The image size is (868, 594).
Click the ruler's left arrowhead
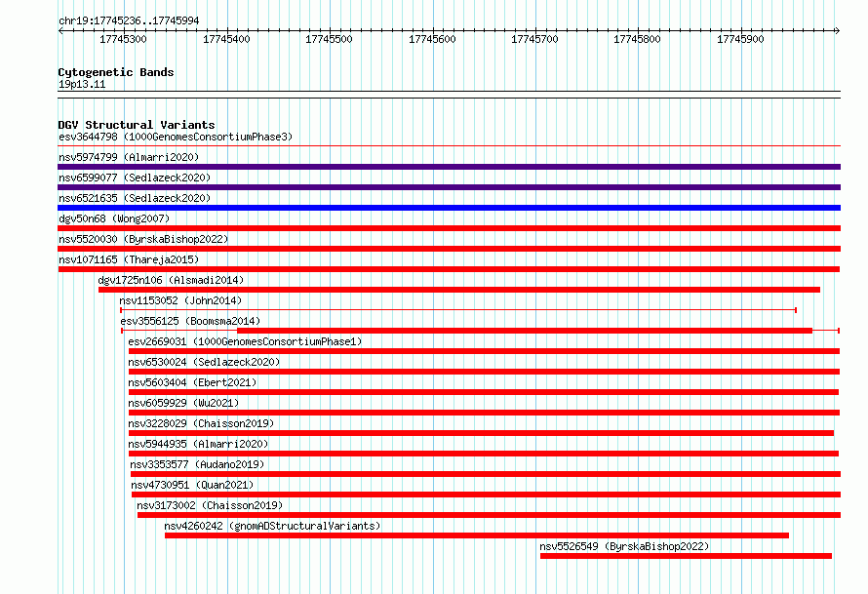coord(60,30)
